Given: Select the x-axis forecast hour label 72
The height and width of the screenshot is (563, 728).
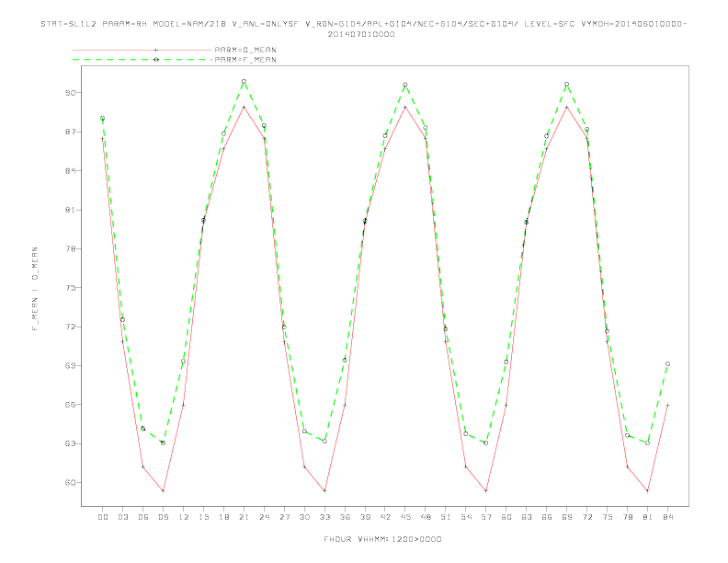Looking at the screenshot, I should 586,517.
